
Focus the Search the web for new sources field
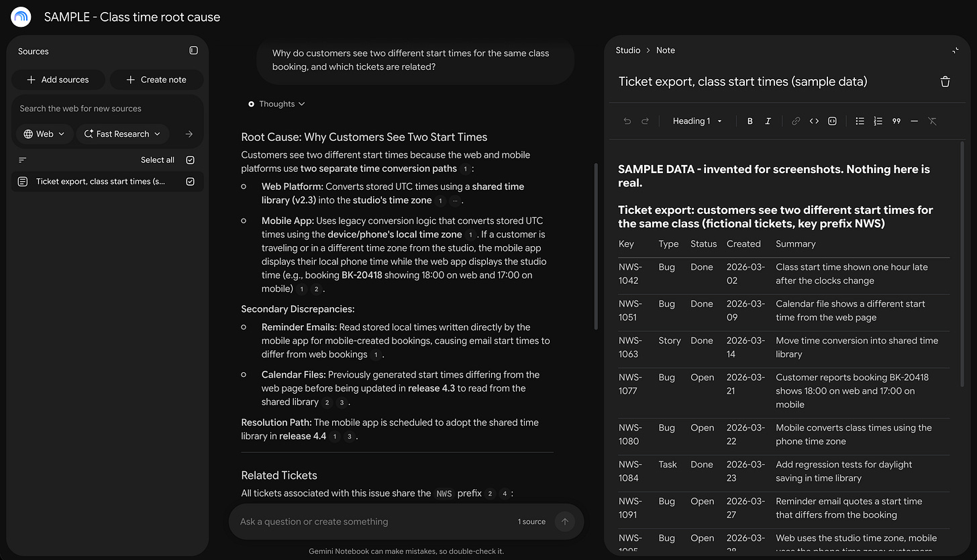point(107,109)
